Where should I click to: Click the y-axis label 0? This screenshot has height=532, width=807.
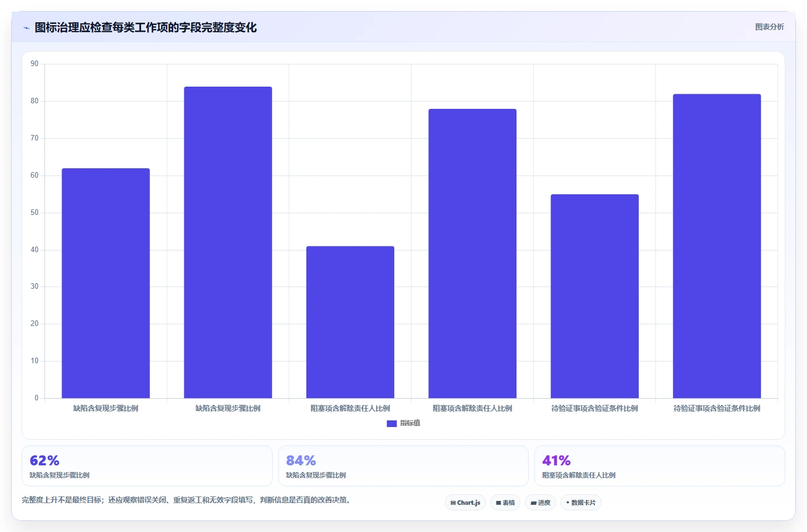[x=37, y=398]
